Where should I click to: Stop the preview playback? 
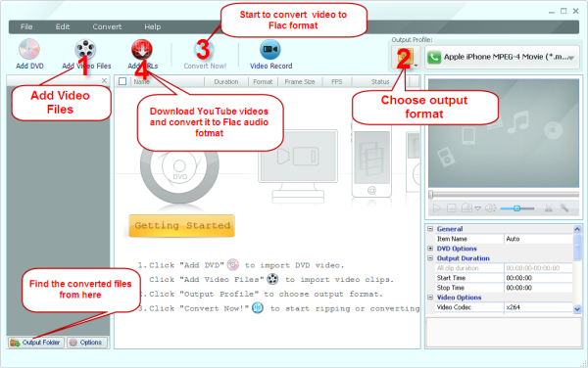452,208
